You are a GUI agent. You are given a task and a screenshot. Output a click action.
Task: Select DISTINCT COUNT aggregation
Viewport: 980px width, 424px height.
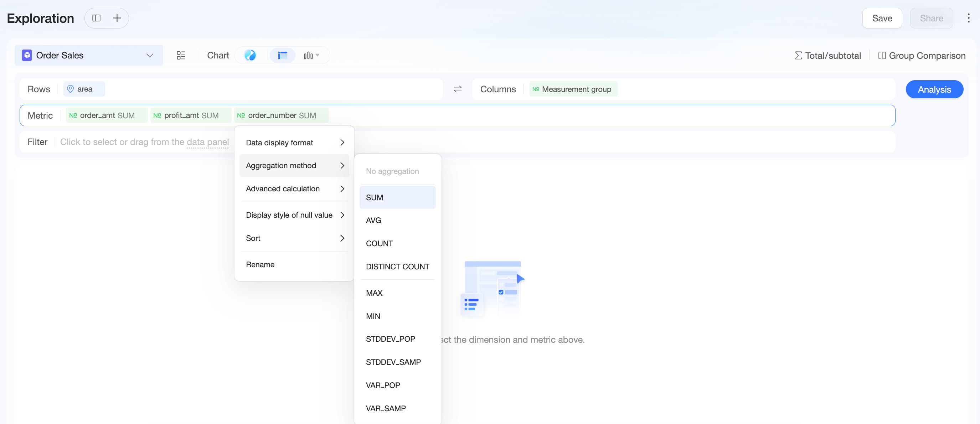[x=398, y=267]
